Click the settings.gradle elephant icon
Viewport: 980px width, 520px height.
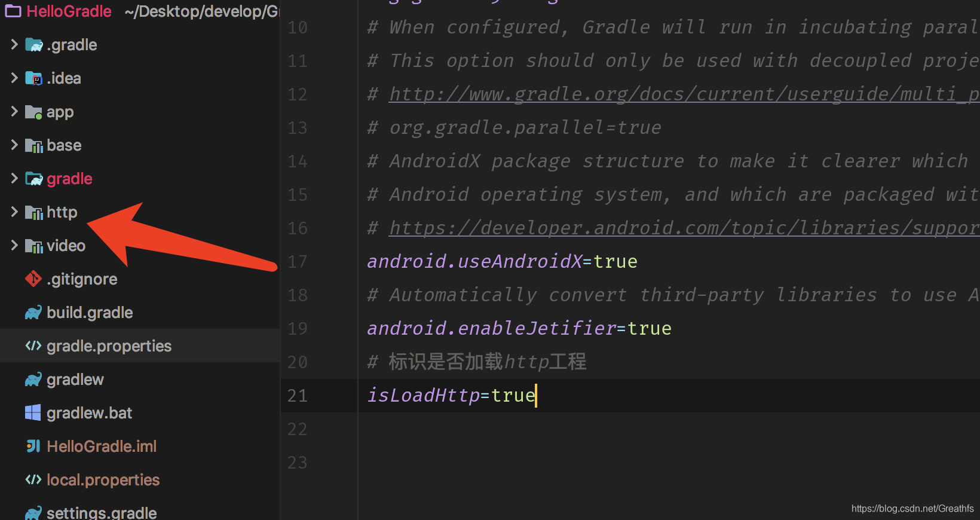tap(33, 513)
